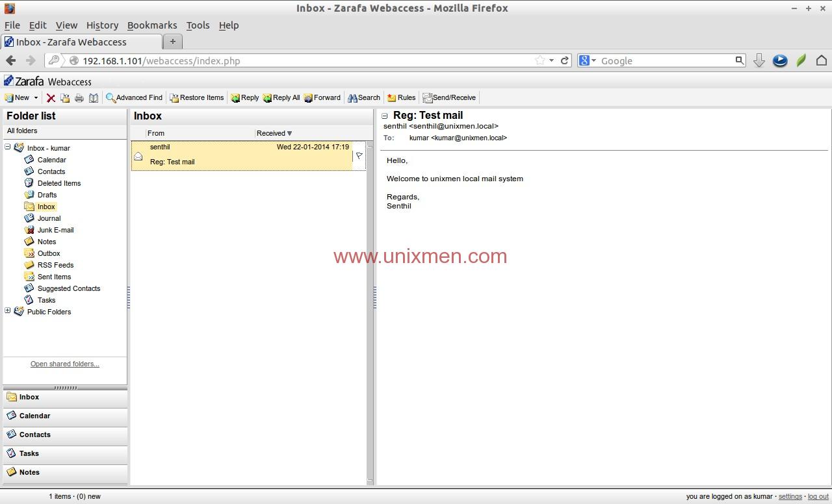Click the Outbox folder icon
This screenshot has width=832, height=504.
point(29,253)
